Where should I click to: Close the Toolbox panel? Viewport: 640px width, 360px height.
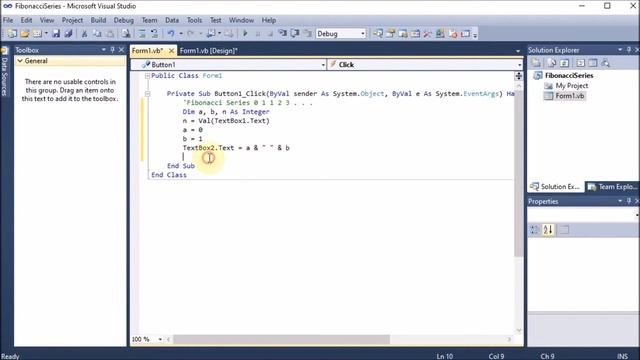121,50
